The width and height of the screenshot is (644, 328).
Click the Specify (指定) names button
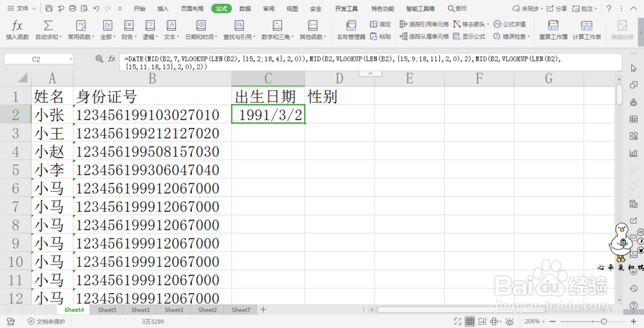point(381,24)
